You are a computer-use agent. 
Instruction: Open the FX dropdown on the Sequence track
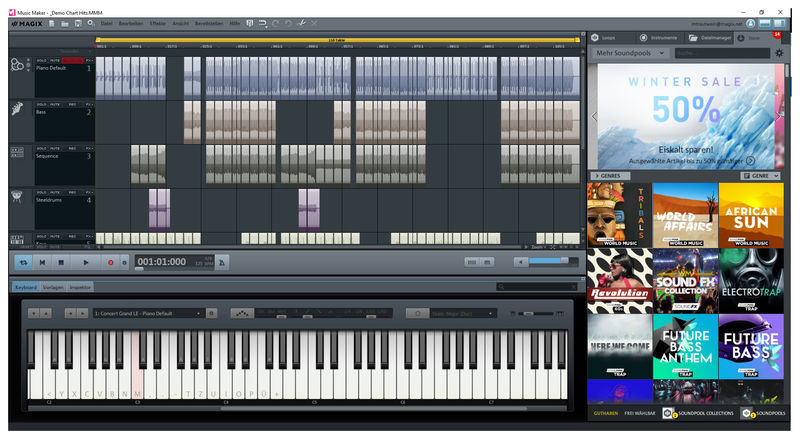89,148
